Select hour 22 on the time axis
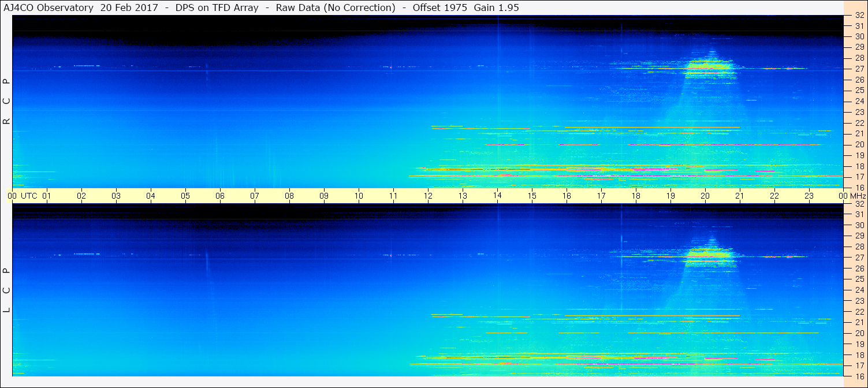Image resolution: width=868 pixels, height=388 pixels. (774, 196)
